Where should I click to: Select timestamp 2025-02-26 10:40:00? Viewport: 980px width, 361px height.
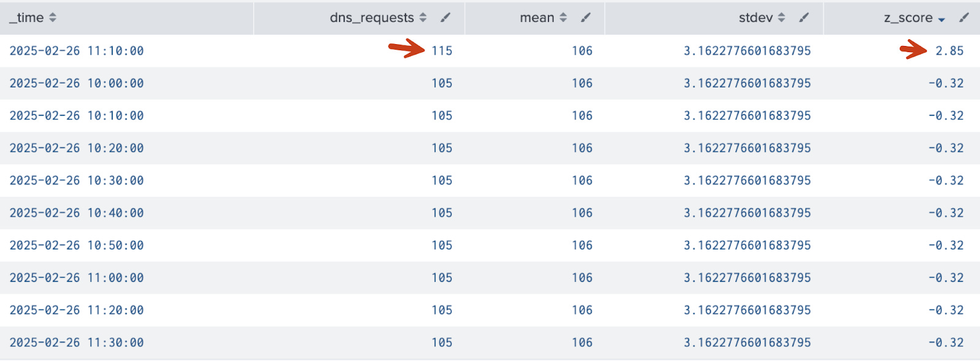coord(77,213)
